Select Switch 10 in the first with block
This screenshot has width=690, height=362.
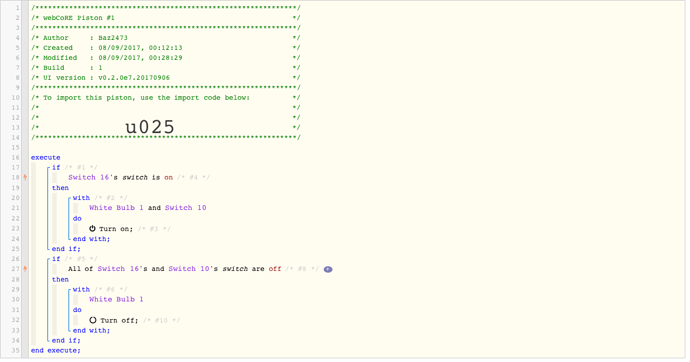click(185, 208)
